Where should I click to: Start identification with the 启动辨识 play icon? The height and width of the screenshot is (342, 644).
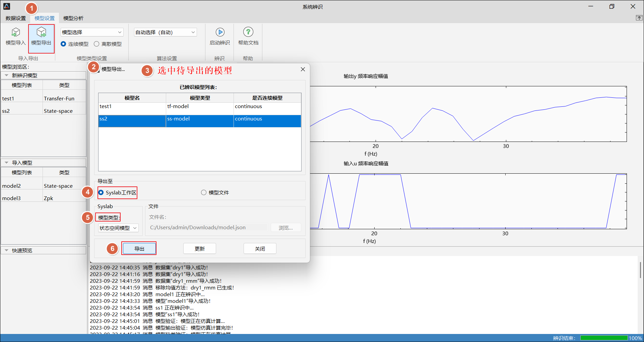[x=220, y=32]
